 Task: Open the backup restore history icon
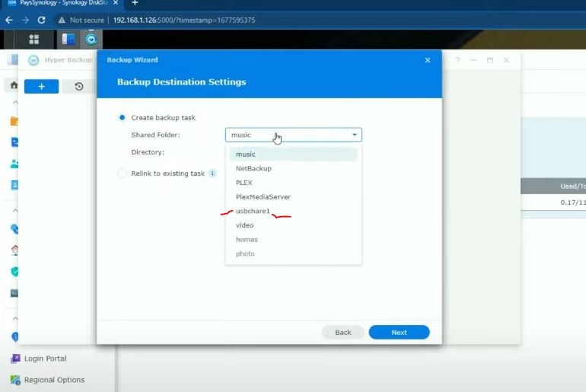click(79, 87)
